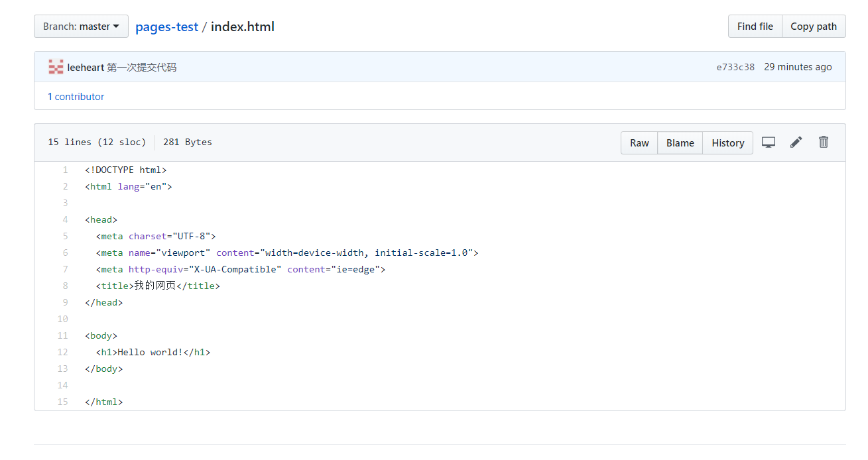Click line number 15 in gutter
The image size is (868, 460).
pyautogui.click(x=63, y=402)
